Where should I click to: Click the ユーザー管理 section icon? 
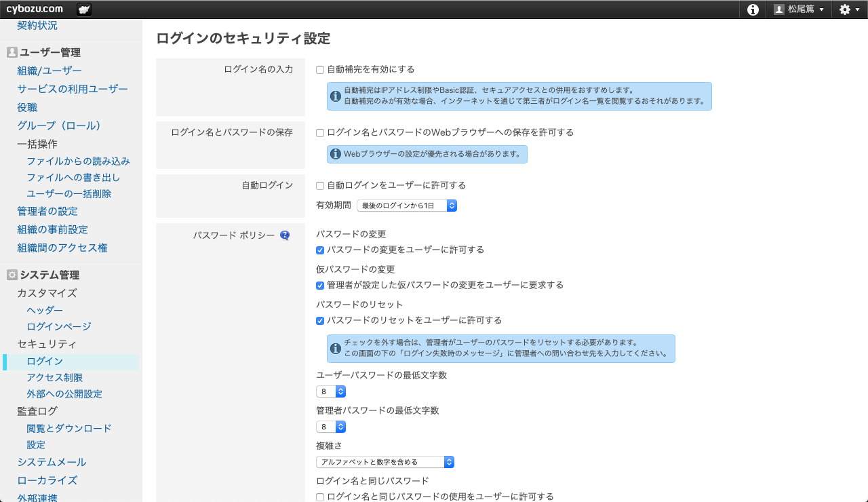(x=12, y=52)
